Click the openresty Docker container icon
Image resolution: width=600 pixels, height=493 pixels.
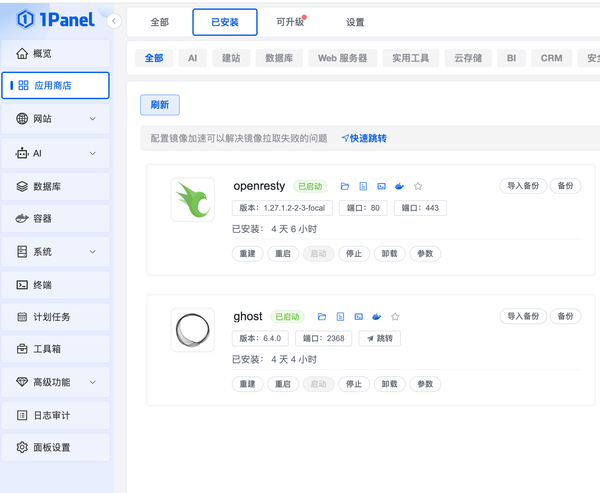399,186
